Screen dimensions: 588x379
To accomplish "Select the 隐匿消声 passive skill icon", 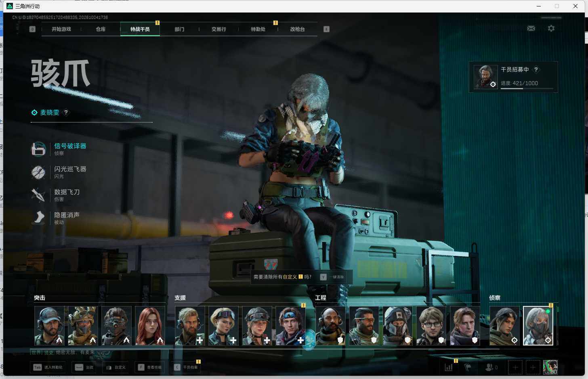I will (x=38, y=218).
